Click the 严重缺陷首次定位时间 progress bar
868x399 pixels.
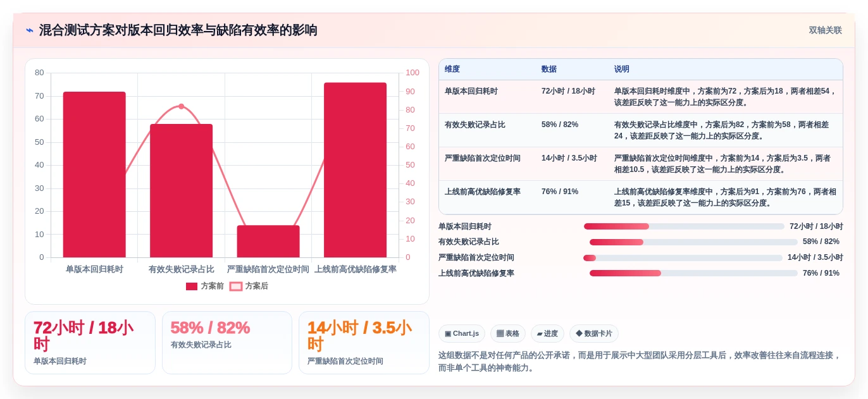point(683,258)
